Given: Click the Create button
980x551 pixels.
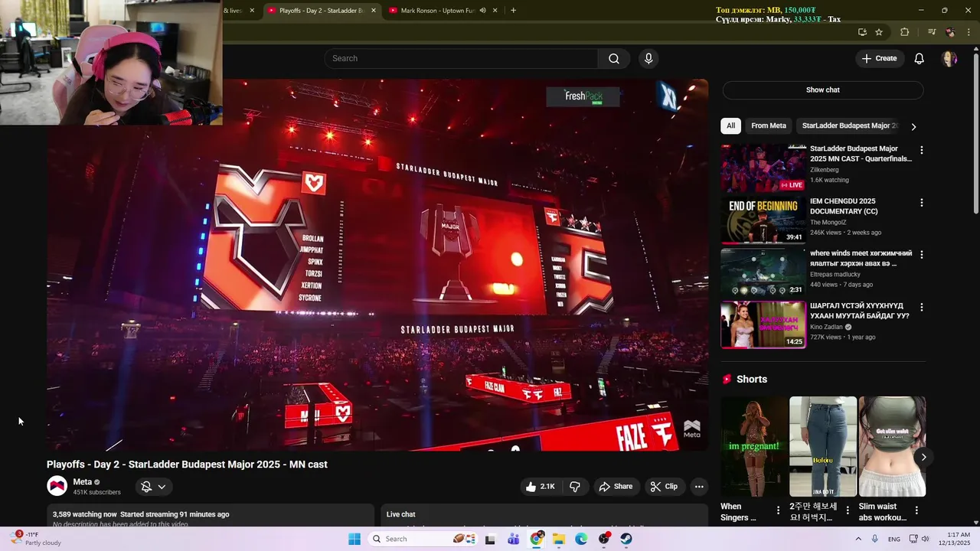Looking at the screenshot, I should click(879, 59).
